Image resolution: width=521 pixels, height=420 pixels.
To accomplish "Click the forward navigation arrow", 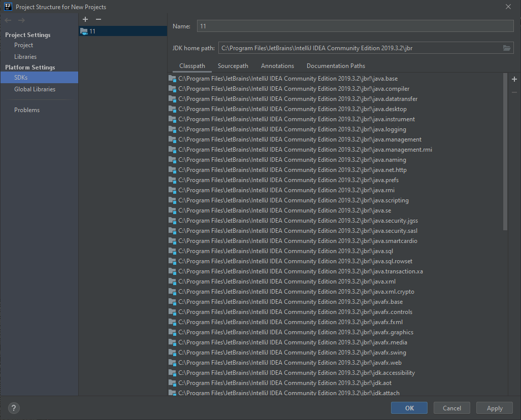I will [21, 20].
